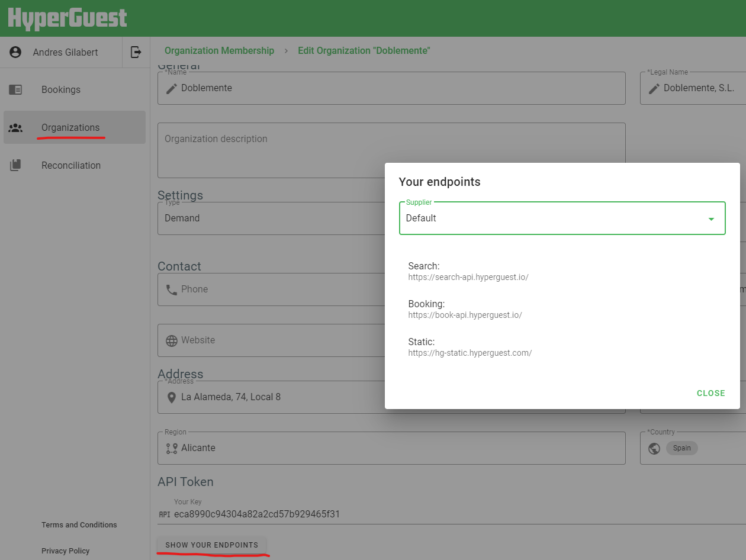Image resolution: width=746 pixels, height=560 pixels.
Task: Click the Static endpoint URL
Action: [470, 353]
